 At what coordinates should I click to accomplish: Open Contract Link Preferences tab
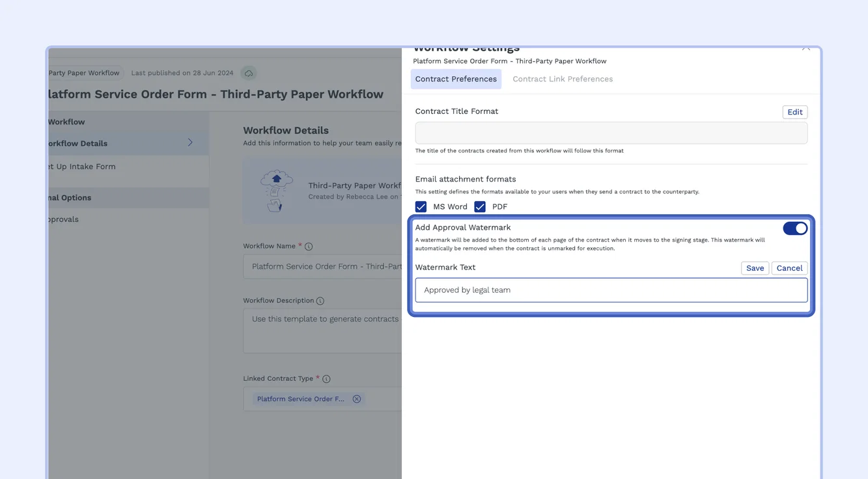click(563, 79)
